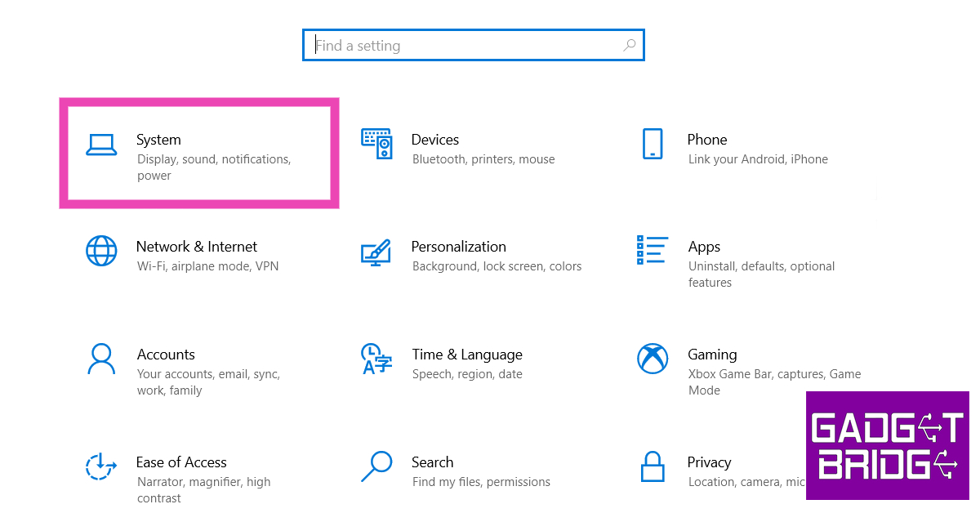Click the Devices keyboard and speaker icon
The width and height of the screenshot is (980, 513).
[x=376, y=144]
